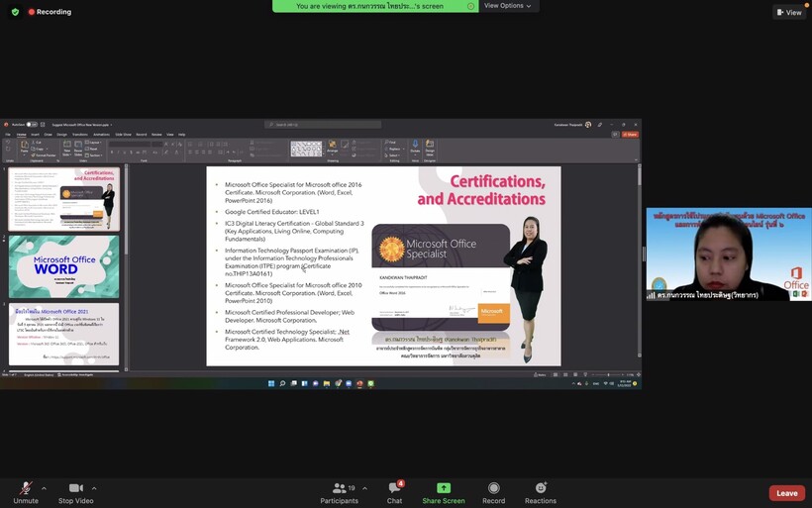Viewport: 812px width, 508px height.
Task: Switch to the Design tab in PowerPoint
Action: (61, 135)
